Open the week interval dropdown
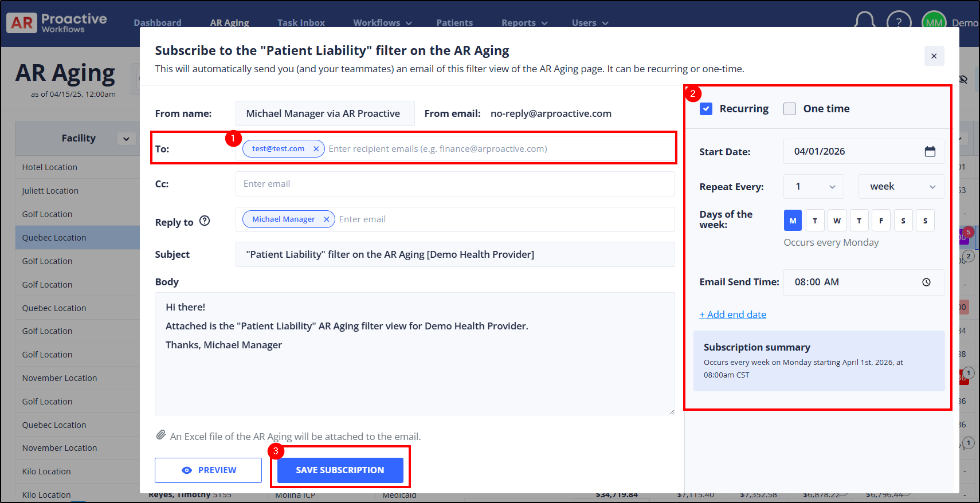Image resolution: width=980 pixels, height=503 pixels. (901, 187)
